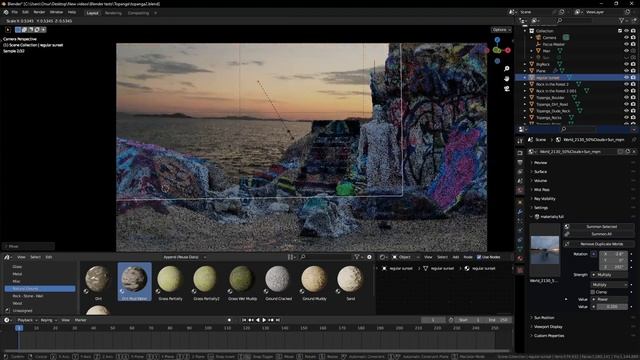The width and height of the screenshot is (640, 360).
Task: Open the Render properties tab icon
Action: tap(520, 153)
